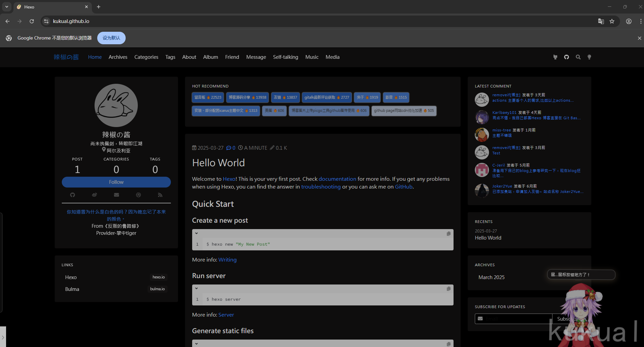The image size is (644, 347).
Task: Click the address bar URL kukual.github.io
Action: click(71, 21)
